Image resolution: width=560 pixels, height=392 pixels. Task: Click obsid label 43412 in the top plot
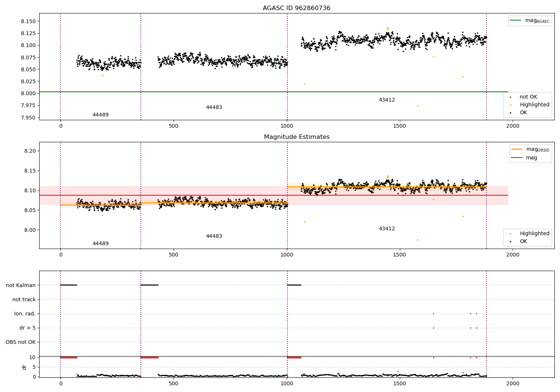point(387,100)
